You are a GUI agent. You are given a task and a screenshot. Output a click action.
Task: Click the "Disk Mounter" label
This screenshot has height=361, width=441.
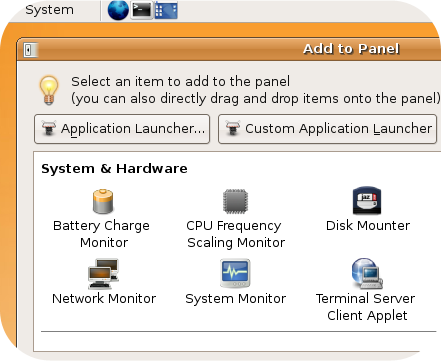coord(368,226)
